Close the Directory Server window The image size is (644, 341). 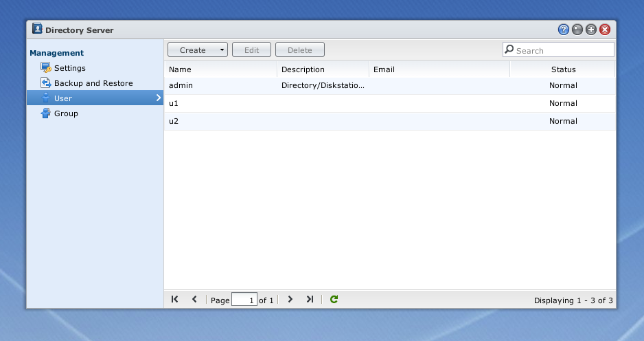coord(605,30)
